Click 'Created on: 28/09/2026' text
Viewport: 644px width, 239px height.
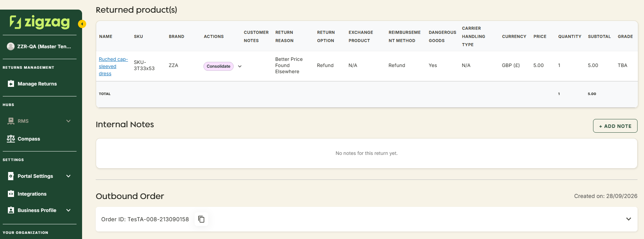pyautogui.click(x=606, y=196)
